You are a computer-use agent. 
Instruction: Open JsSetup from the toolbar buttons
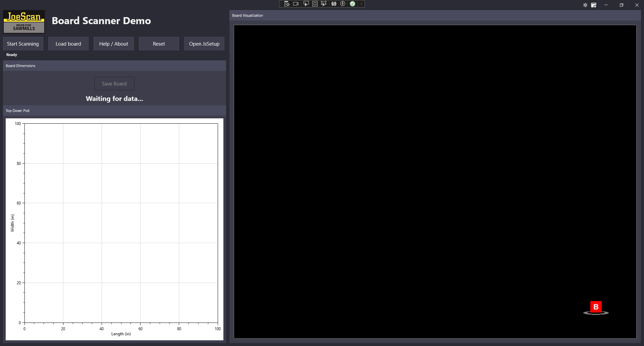(x=204, y=44)
